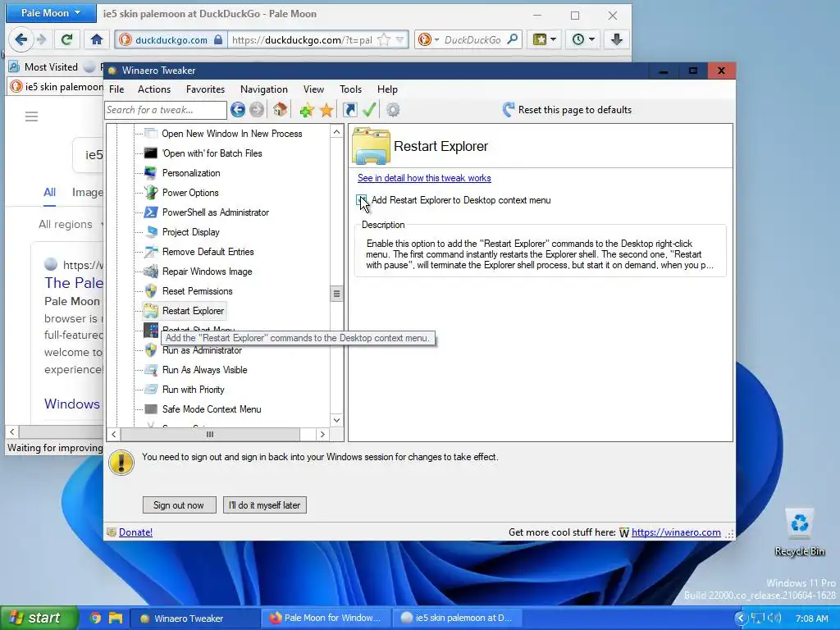
Task: Open the Windows start button
Action: (39, 618)
